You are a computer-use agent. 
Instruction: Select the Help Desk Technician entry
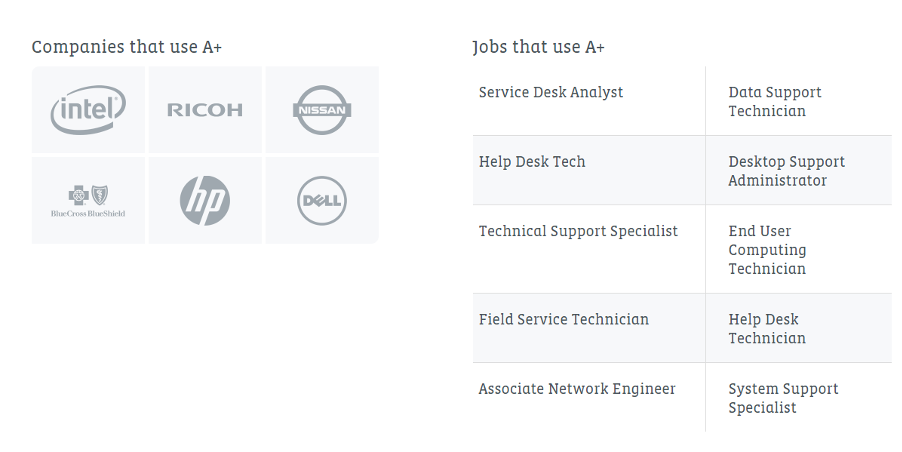tap(767, 329)
